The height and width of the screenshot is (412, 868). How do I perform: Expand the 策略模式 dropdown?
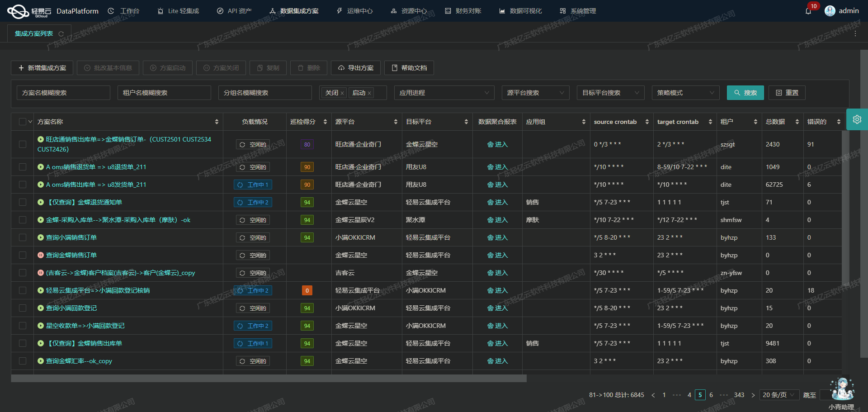pos(685,93)
